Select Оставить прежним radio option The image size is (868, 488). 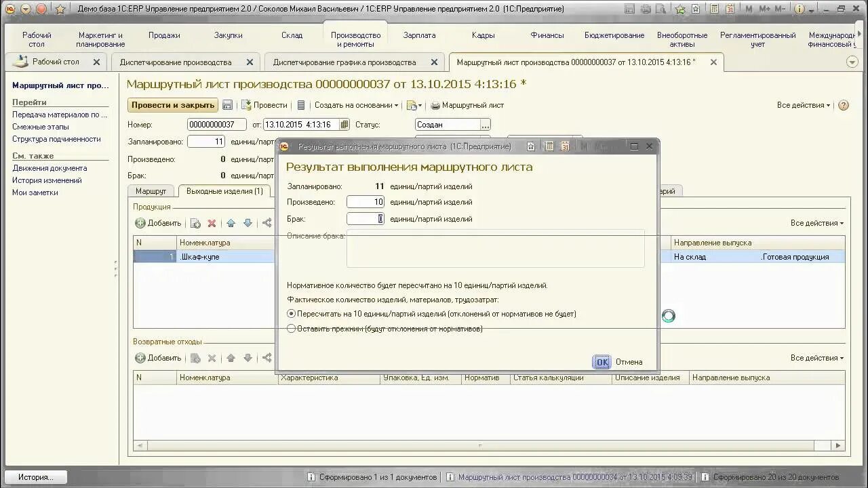click(384, 329)
